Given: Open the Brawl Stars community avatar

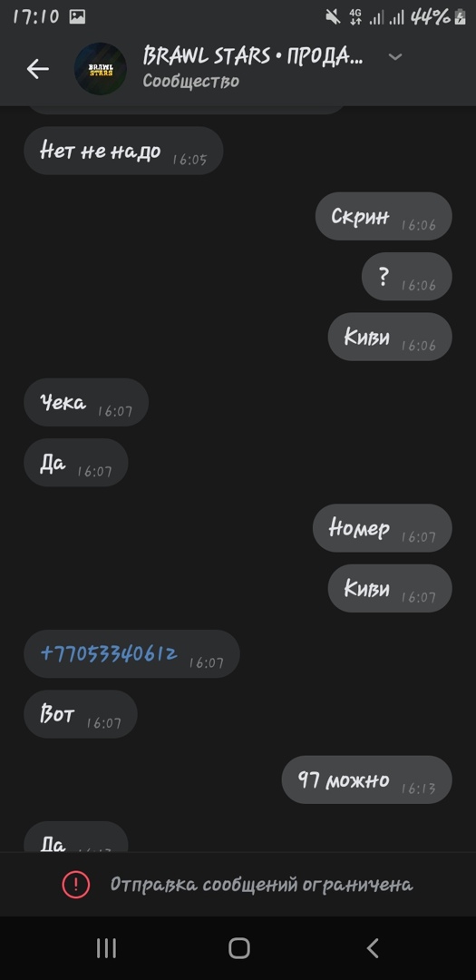Looking at the screenshot, I should [x=101, y=69].
